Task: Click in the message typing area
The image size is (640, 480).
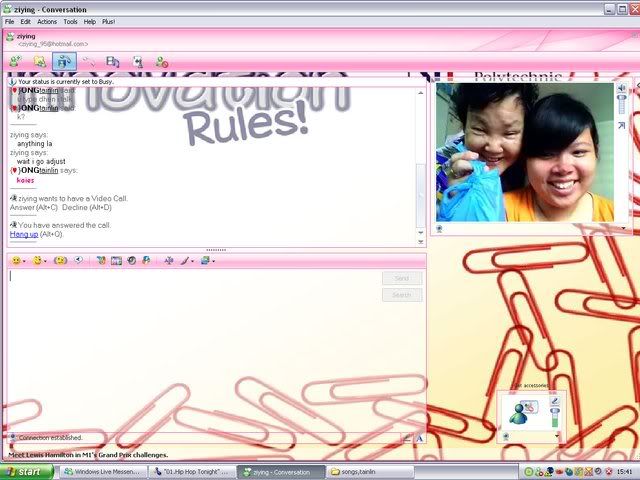Action: click(194, 349)
